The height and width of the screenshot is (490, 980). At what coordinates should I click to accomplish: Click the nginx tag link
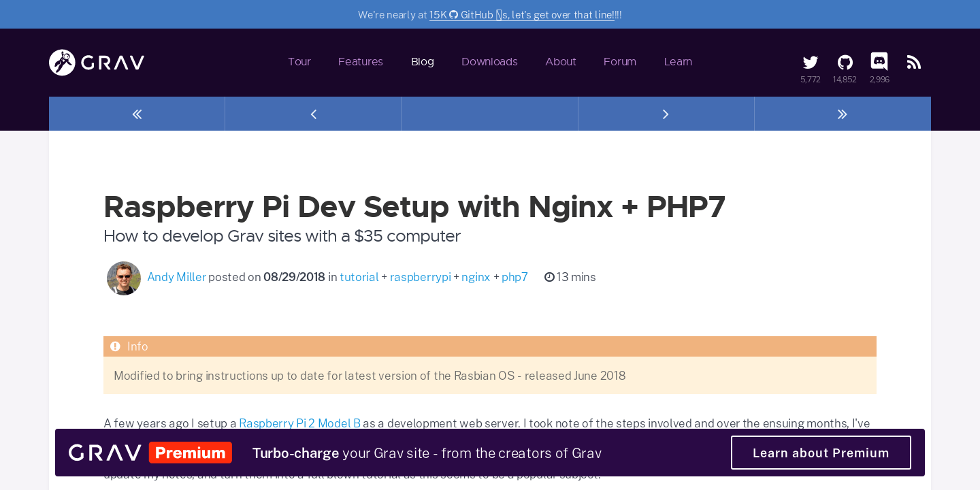476,277
